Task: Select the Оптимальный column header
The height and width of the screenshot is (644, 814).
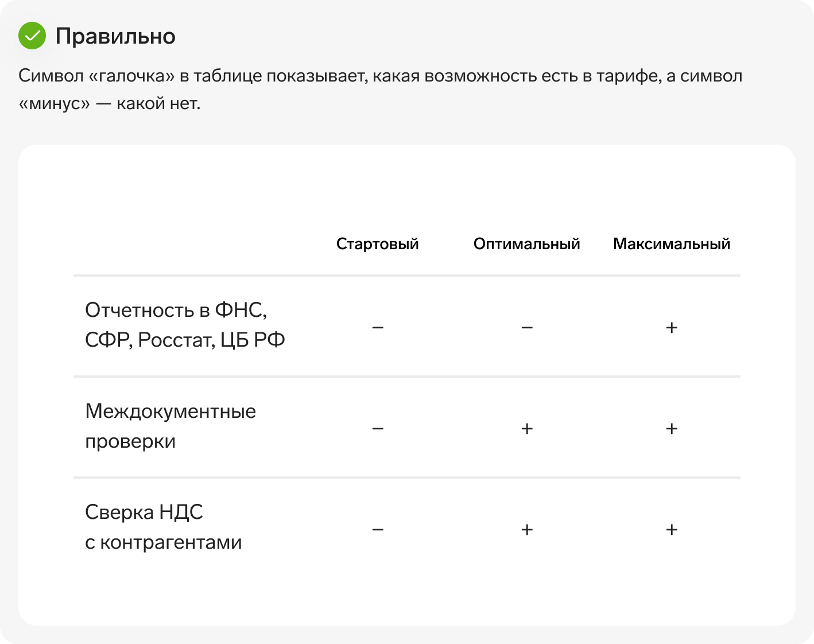Action: tap(526, 244)
